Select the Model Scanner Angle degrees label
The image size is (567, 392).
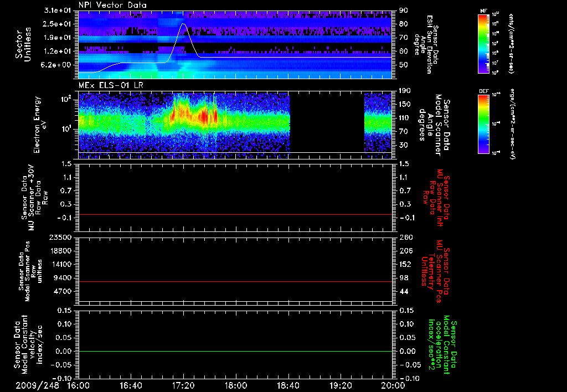(x=434, y=126)
